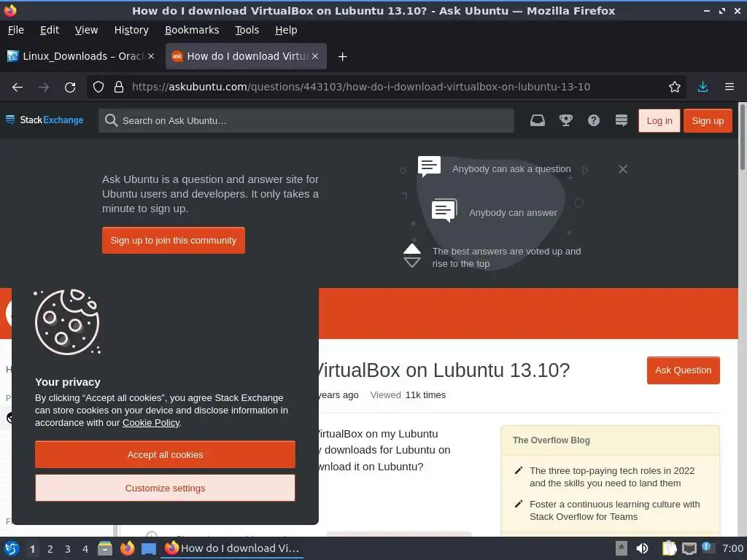This screenshot has width=747, height=560.
Task: Switch to virtual desktop 2
Action: tap(50, 549)
